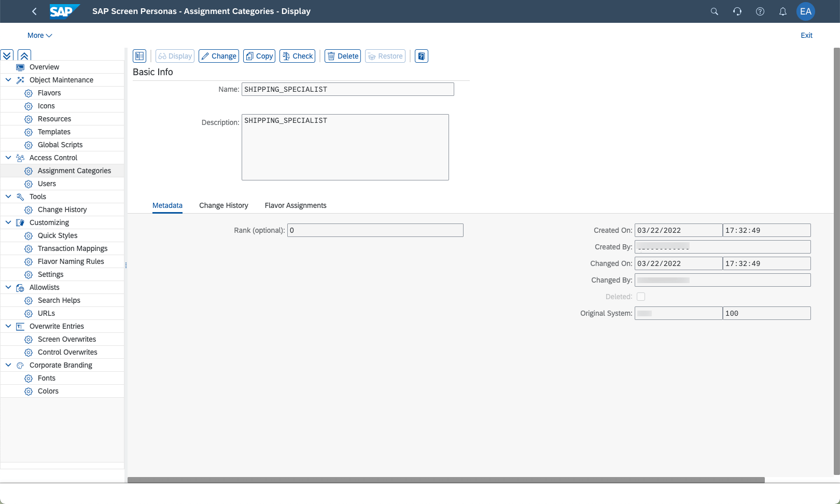Switch to the Change History tab
Image resolution: width=840 pixels, height=504 pixels.
pos(223,205)
